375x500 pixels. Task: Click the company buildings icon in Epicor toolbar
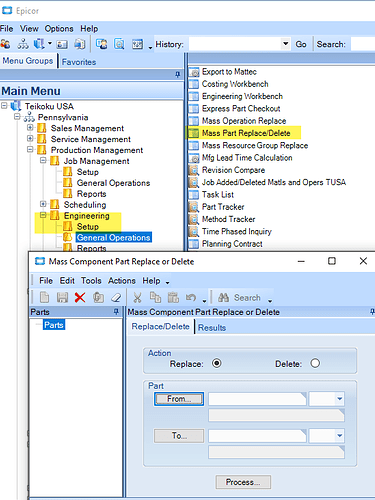click(x=39, y=44)
